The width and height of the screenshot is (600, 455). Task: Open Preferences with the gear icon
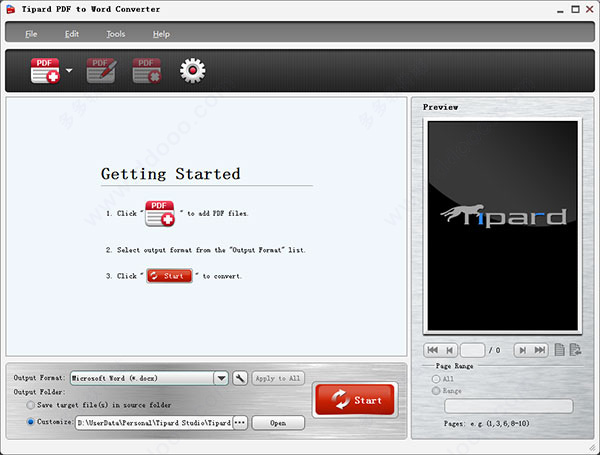coord(192,70)
